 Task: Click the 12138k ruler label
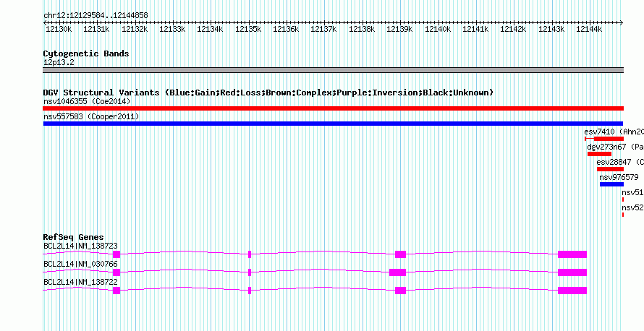point(361,29)
